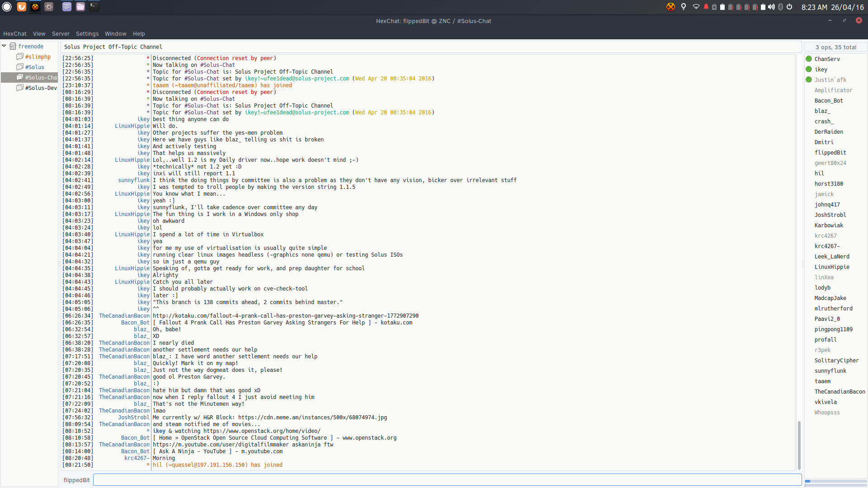Viewport: 868px width, 488px height.
Task: Open the Atom editor launcher icon
Action: pyautogui.click(x=49, y=7)
